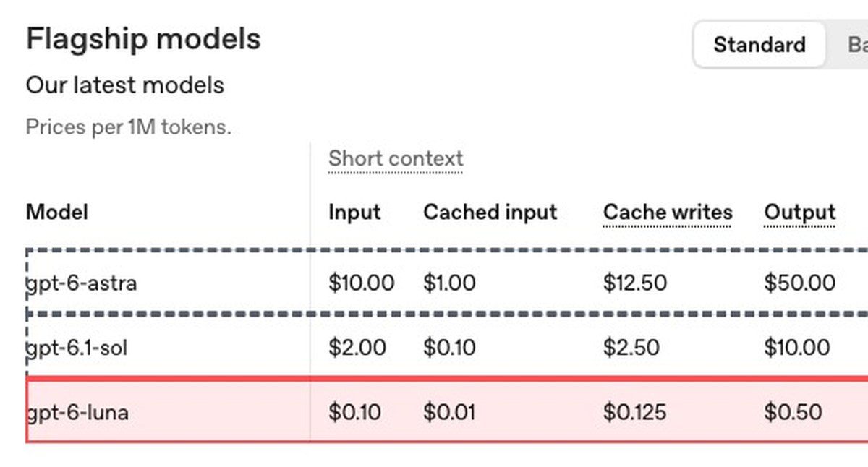
Task: Click gpt-6-luna cache writes price $0.125
Action: pos(635,412)
